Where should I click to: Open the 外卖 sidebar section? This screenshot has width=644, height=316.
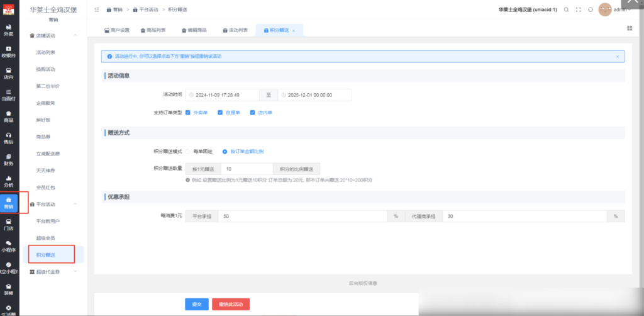tap(9, 30)
